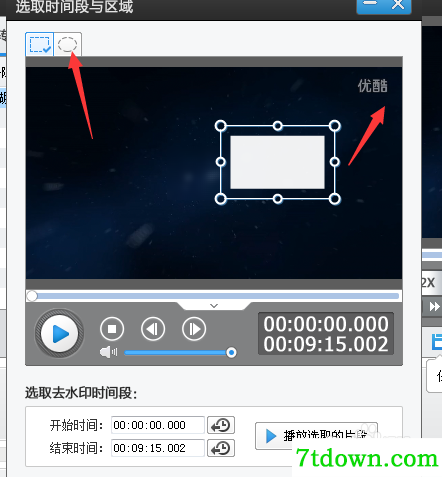The image size is (442, 477).
Task: Click the bottom-left corner handle of selection
Action: (220, 199)
